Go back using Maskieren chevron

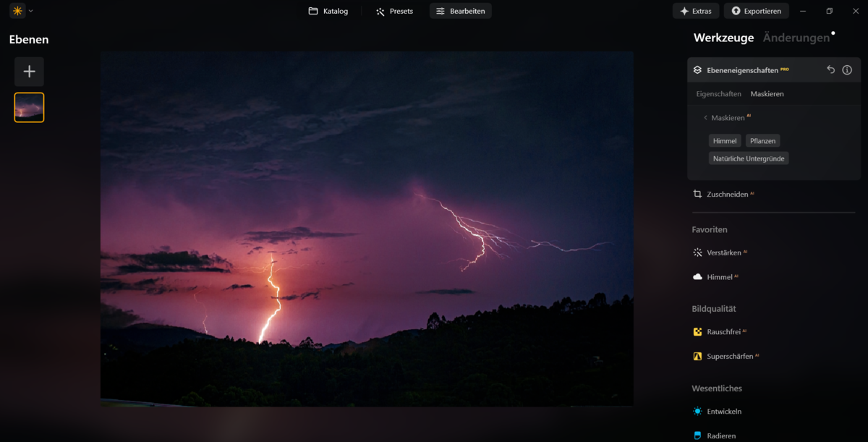[705, 118]
